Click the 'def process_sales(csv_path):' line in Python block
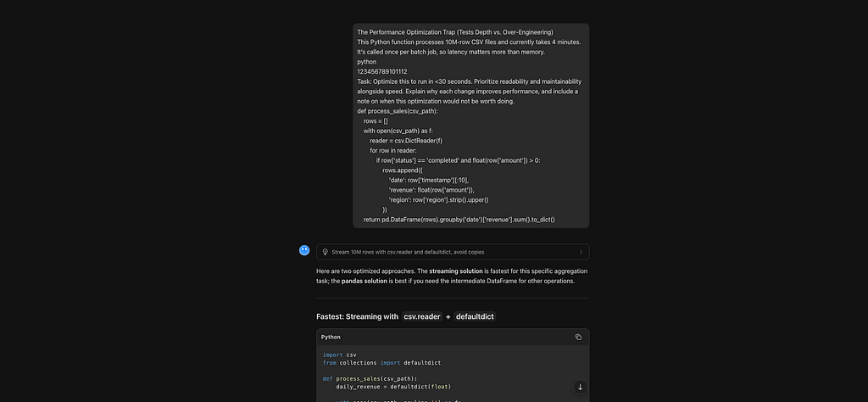This screenshot has height=402, width=868. pyautogui.click(x=370, y=379)
